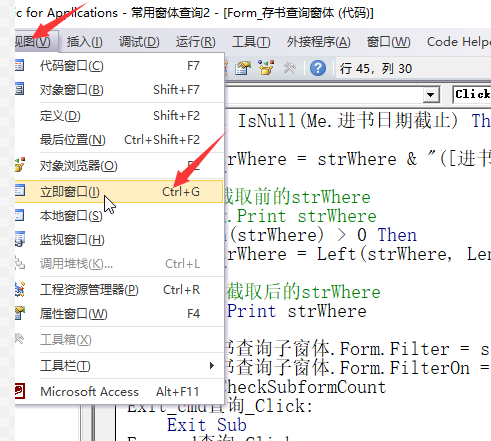Click the icon beside 工程资源管理器(P)
The height and width of the screenshot is (441, 491).
click(20, 289)
